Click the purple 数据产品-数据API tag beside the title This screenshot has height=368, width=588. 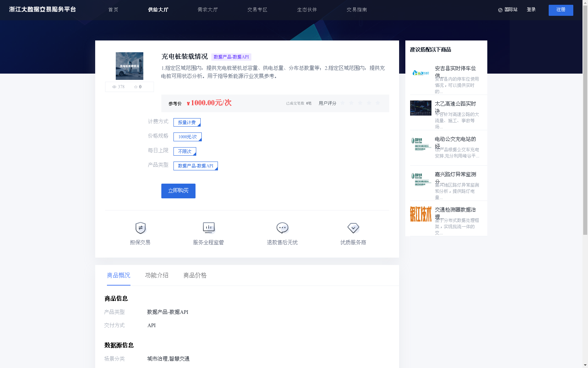click(x=231, y=57)
